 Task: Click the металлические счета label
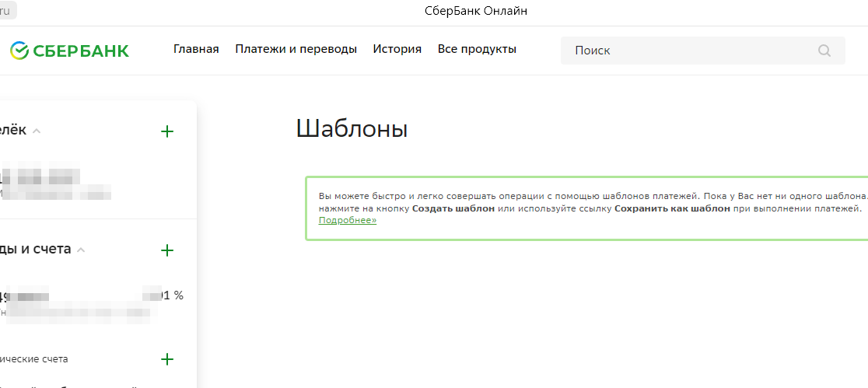pos(34,359)
